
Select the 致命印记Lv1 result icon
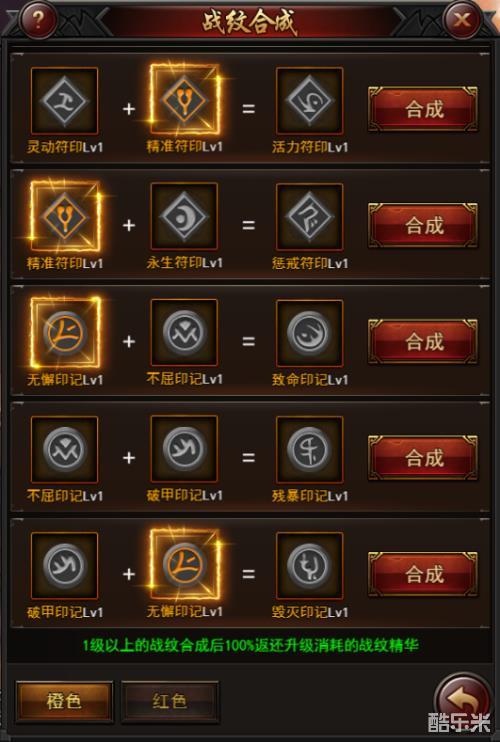[309, 333]
